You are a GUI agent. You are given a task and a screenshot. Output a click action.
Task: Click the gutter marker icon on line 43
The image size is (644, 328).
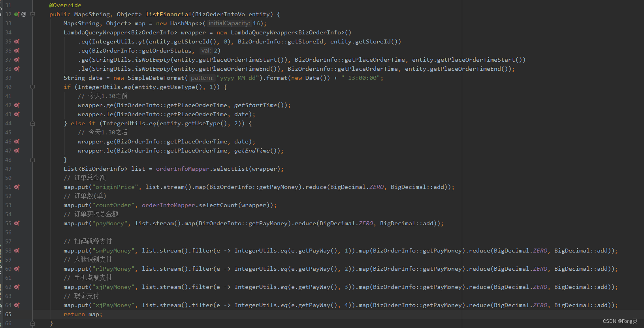point(17,114)
